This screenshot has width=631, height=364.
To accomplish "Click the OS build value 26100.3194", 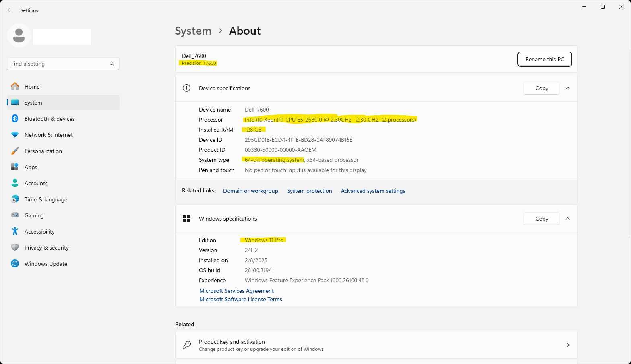I will (x=258, y=270).
